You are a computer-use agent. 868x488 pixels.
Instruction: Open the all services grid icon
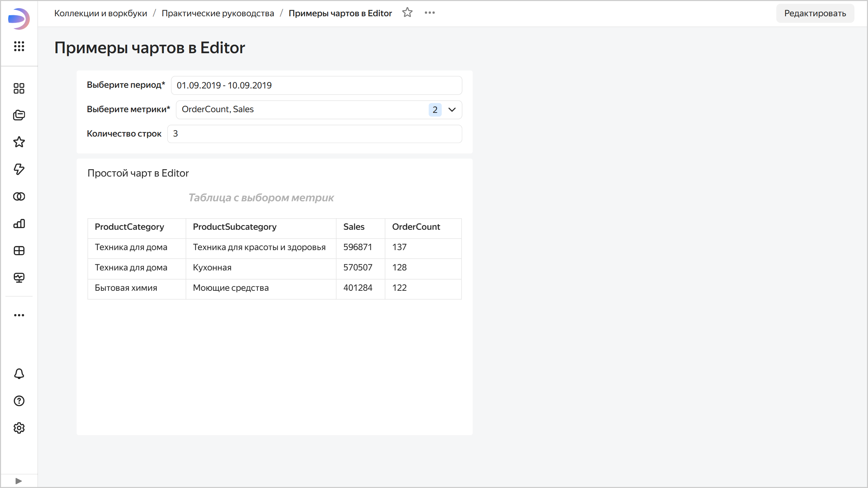click(19, 46)
